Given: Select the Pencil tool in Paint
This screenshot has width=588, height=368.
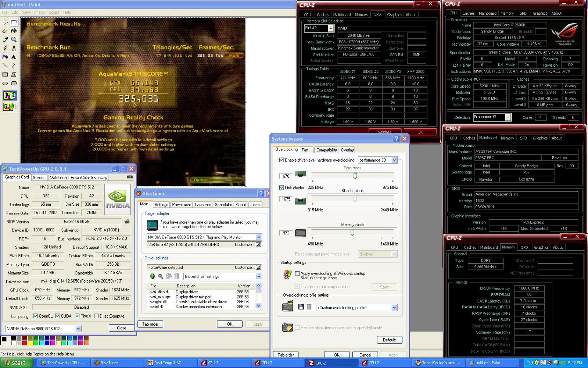Looking at the screenshot, I should pyautogui.click(x=5, y=48).
